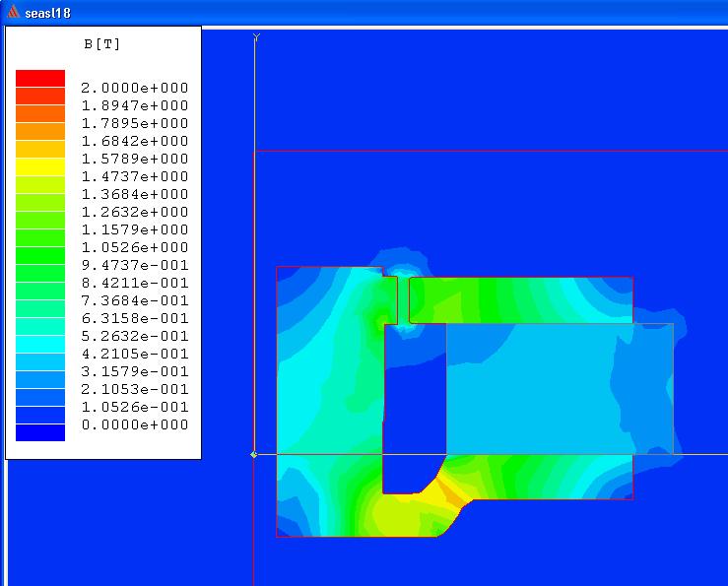728x586 pixels.
Task: Click the legend value 1.0526e+000
Action: 135,247
